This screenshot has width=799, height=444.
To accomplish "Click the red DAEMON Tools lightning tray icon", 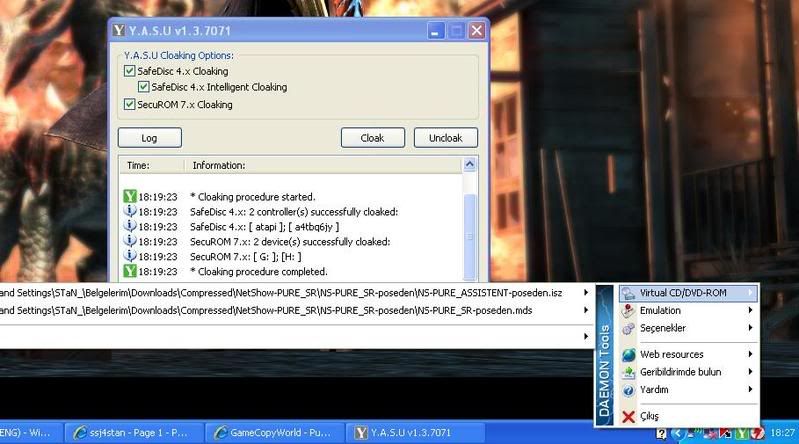I will coord(757,434).
